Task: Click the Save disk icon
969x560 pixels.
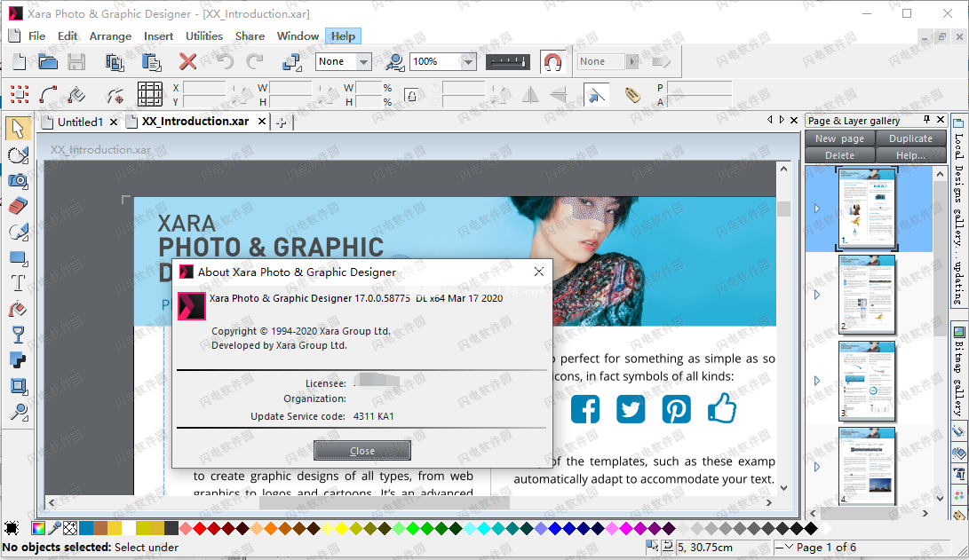Action: (x=76, y=62)
